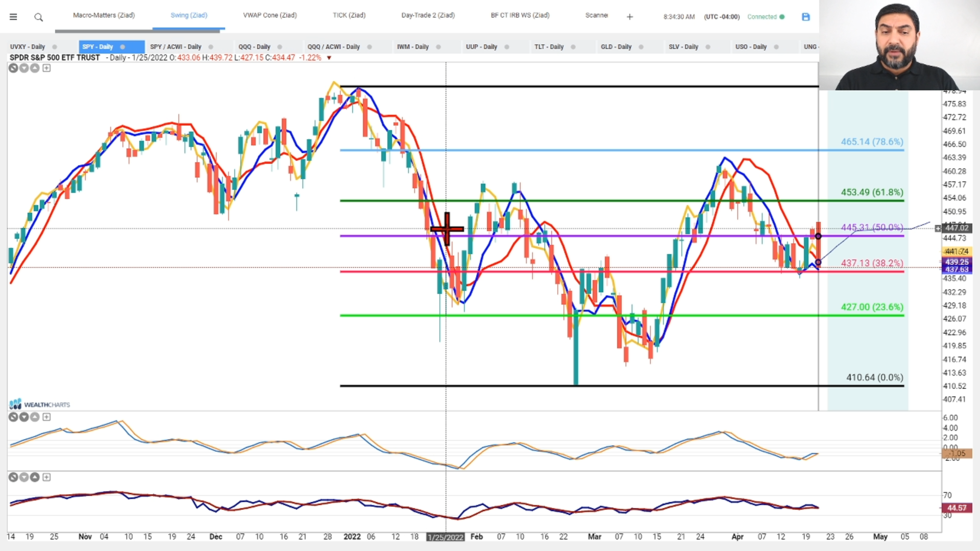Move the MACD panel up

[35, 417]
